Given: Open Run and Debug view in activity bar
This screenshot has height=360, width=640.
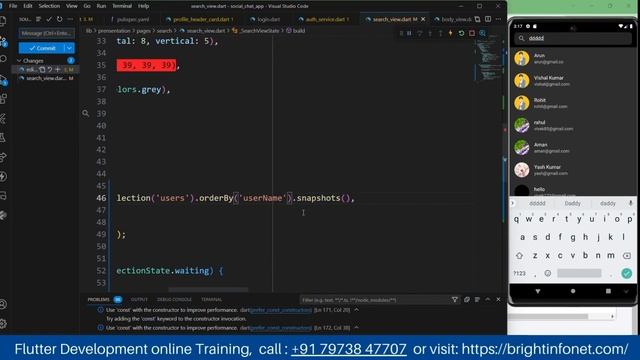Looking at the screenshot, I should click(x=3, y=80).
